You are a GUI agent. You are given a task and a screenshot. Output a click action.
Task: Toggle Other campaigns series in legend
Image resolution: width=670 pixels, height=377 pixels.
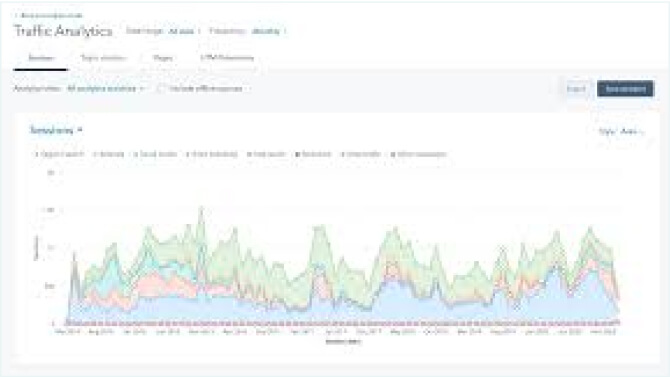419,154
